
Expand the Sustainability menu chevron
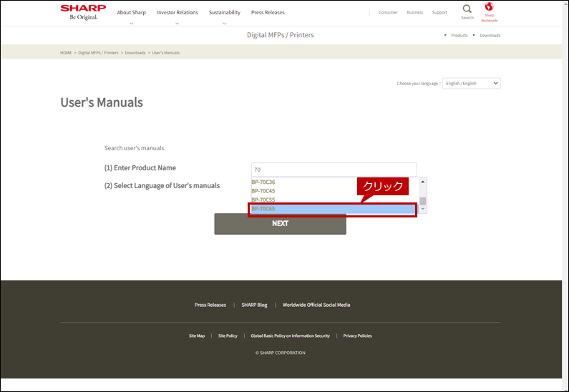(x=224, y=23)
